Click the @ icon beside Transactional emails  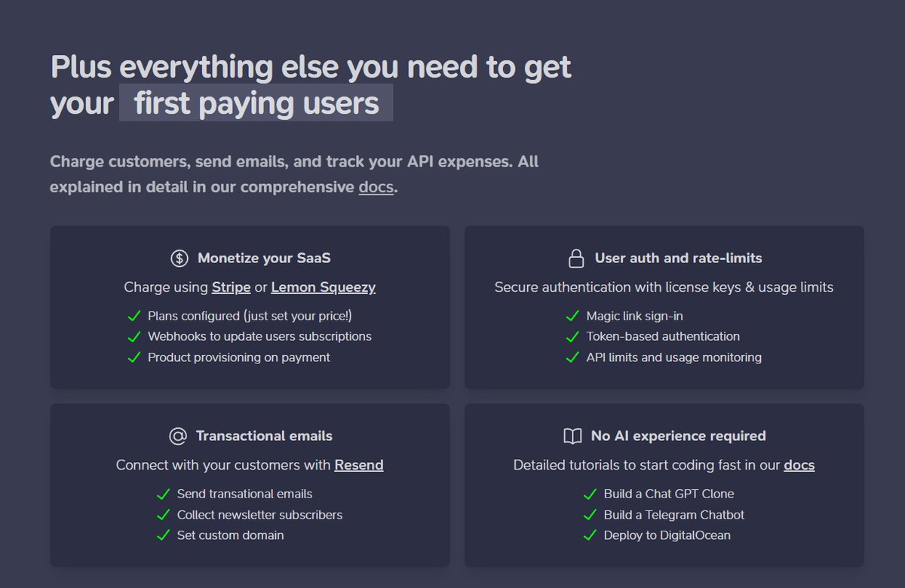click(178, 436)
